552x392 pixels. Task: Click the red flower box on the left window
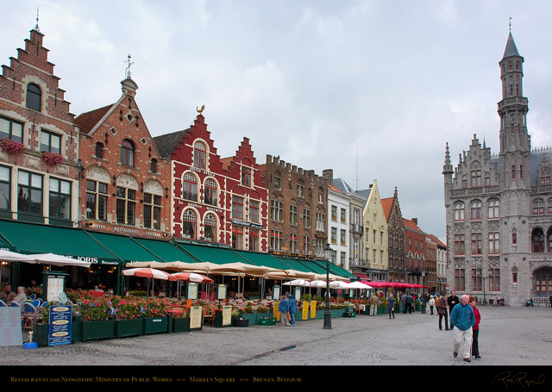12,146
